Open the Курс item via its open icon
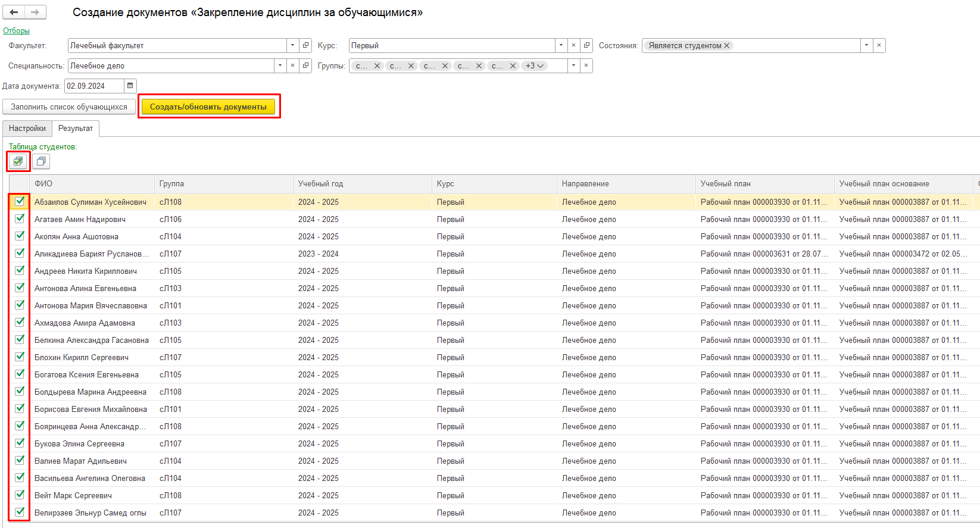 (x=587, y=45)
